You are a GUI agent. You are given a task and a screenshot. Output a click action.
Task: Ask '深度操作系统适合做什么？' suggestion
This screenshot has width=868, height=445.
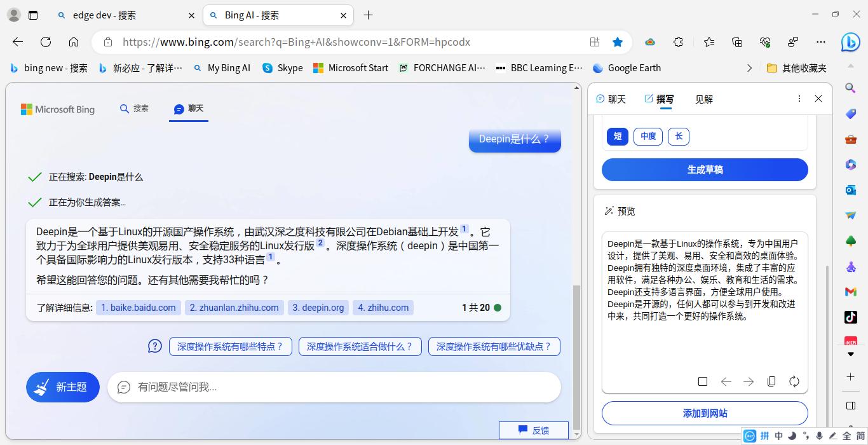click(x=360, y=346)
